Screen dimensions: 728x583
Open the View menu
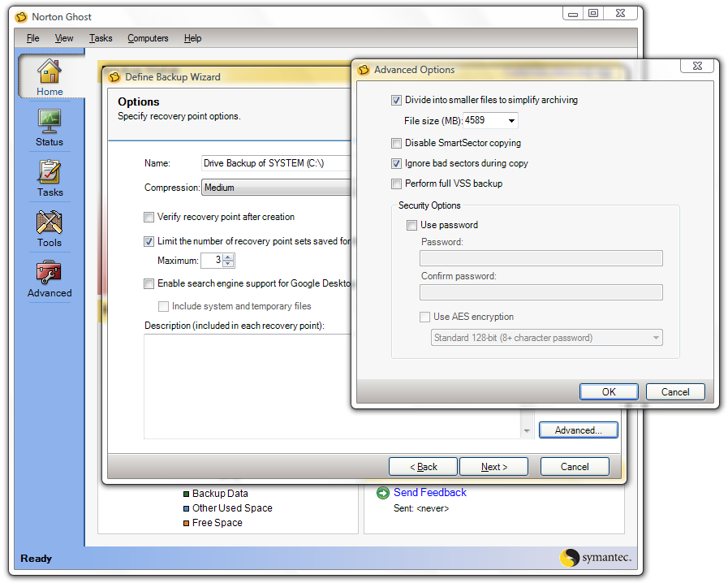click(64, 38)
